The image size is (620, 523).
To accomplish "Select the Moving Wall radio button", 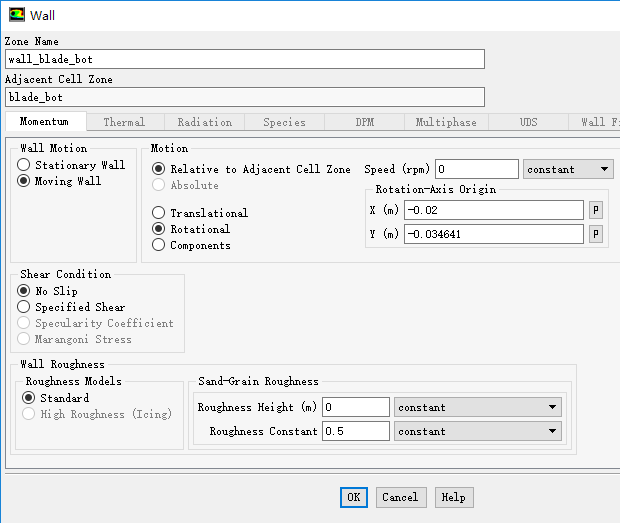I will [x=24, y=181].
